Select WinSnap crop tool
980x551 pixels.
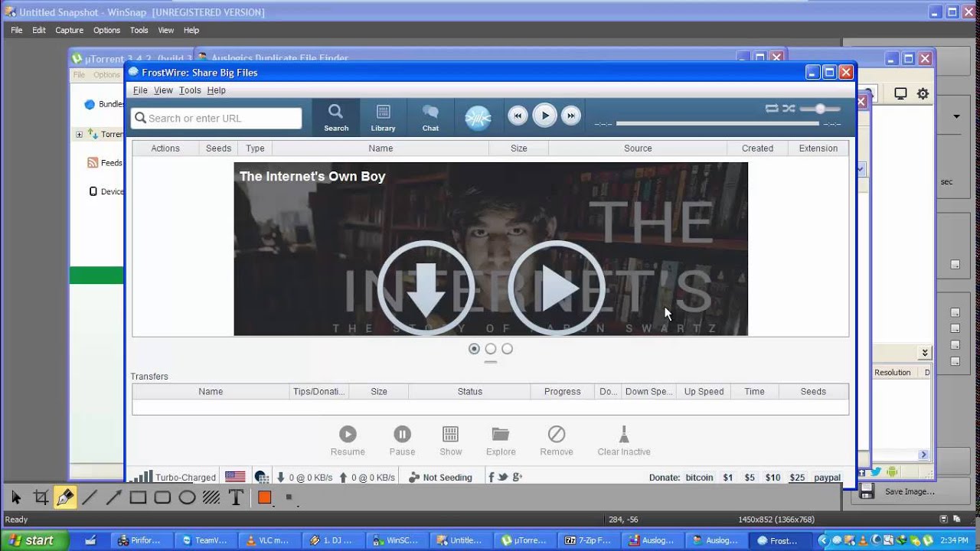click(x=41, y=497)
